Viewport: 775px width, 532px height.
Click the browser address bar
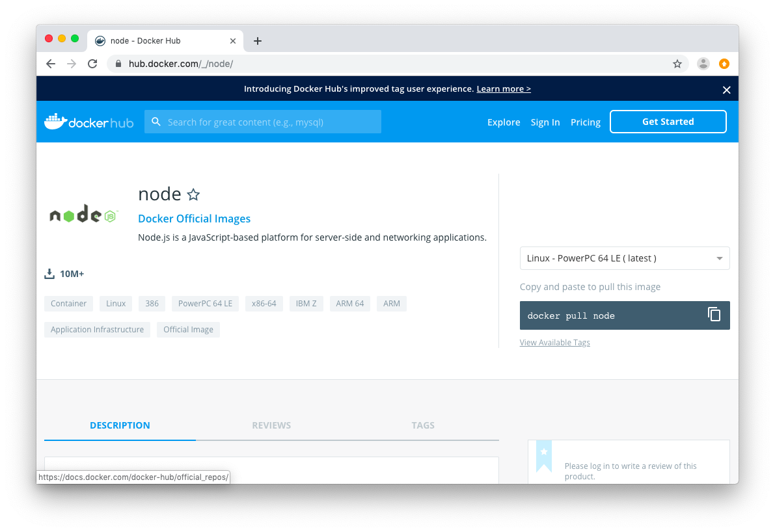click(x=398, y=64)
